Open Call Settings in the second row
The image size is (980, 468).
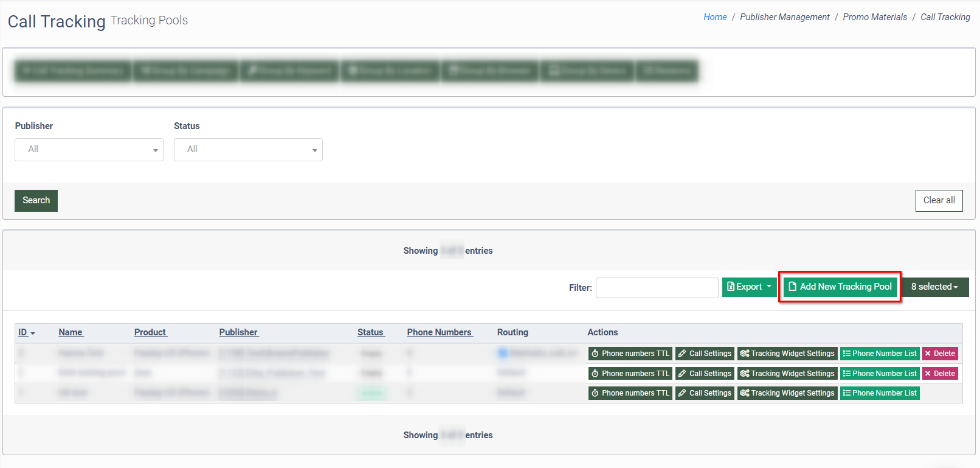pyautogui.click(x=705, y=374)
